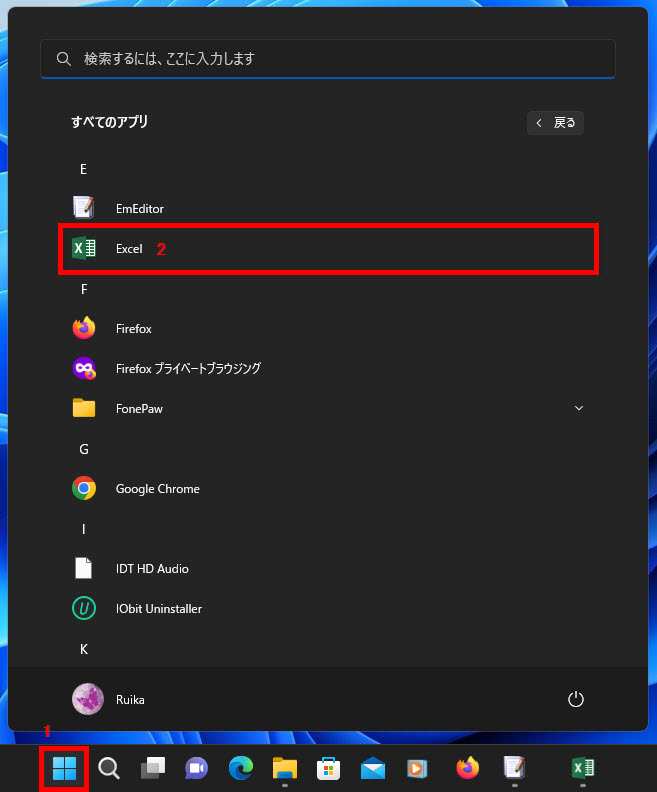The width and height of the screenshot is (657, 792).
Task: Jump to alphabet index via letter G
Action: tap(84, 449)
